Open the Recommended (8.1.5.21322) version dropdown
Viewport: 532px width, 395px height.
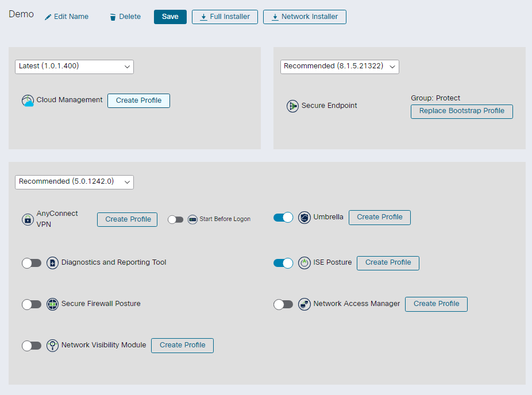(x=340, y=67)
